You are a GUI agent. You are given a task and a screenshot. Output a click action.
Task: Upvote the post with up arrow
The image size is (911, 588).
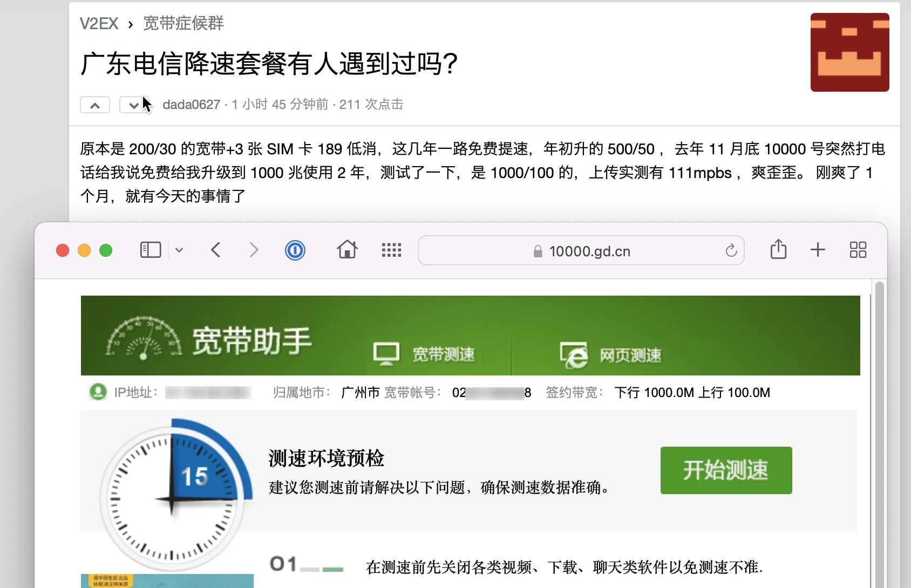(x=95, y=105)
